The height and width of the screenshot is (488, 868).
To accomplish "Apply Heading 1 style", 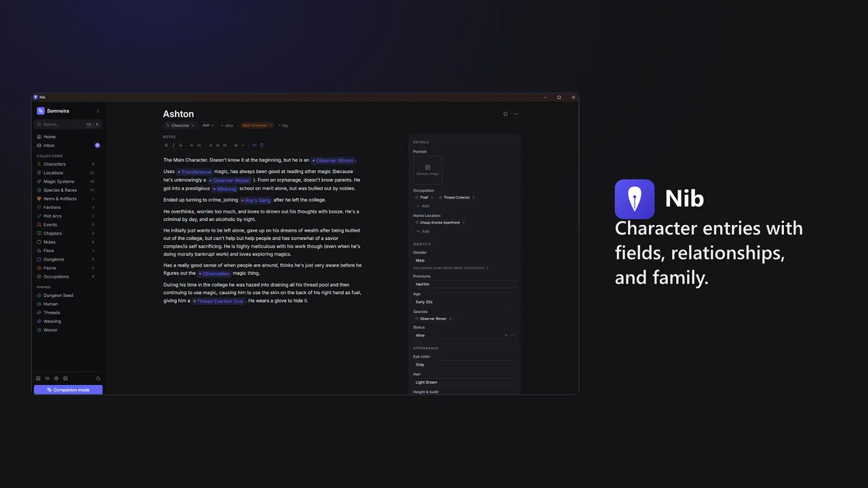I will pyautogui.click(x=192, y=145).
